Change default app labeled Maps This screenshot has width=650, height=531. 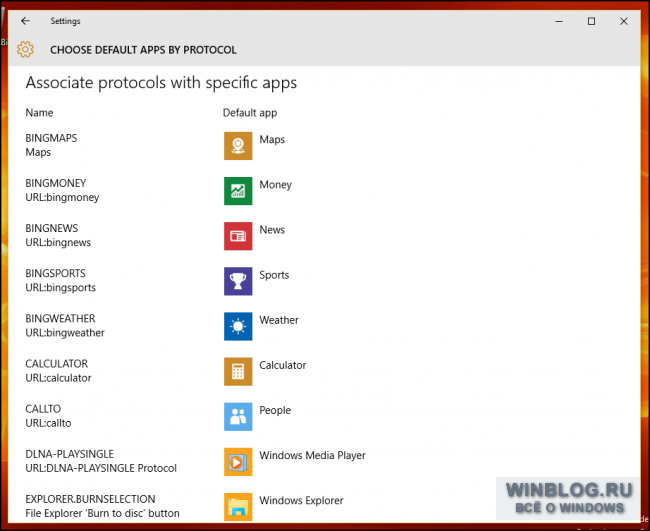click(272, 140)
